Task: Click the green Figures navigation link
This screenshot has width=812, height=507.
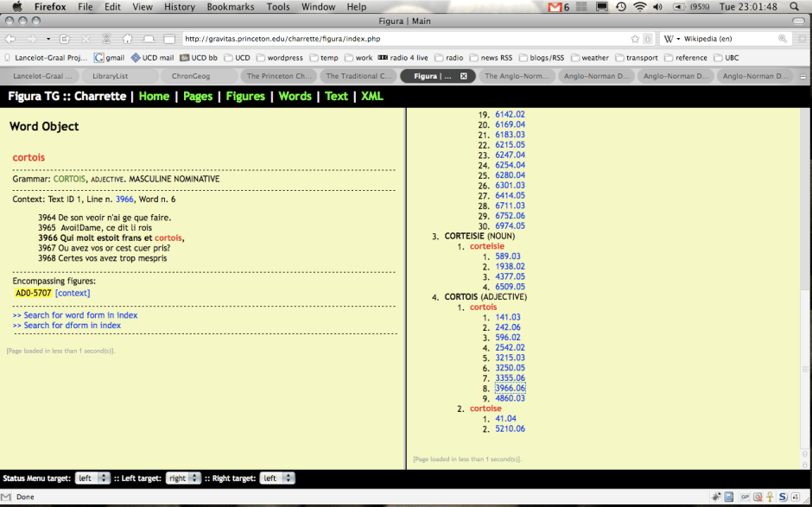Action: coord(245,96)
